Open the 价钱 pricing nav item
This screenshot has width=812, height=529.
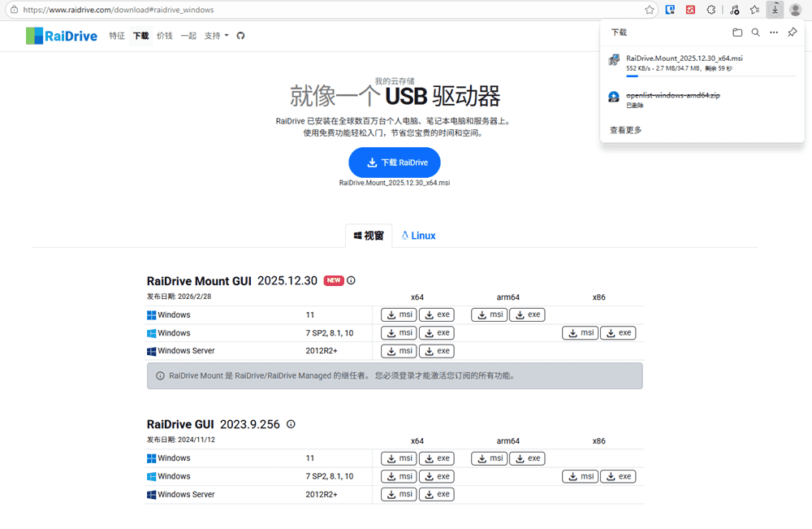[164, 36]
